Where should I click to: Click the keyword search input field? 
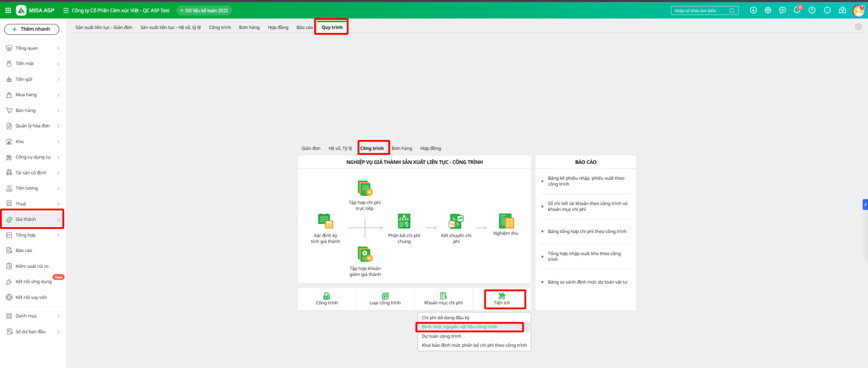pos(700,10)
